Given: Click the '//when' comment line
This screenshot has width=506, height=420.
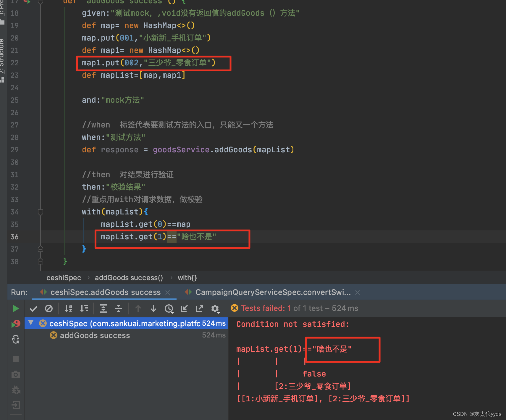Looking at the screenshot, I should [x=178, y=125].
